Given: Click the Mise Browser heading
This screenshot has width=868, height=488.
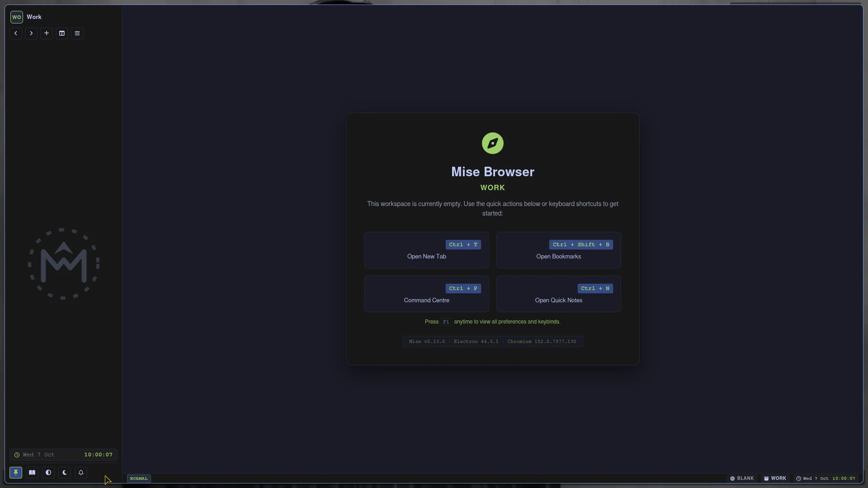Looking at the screenshot, I should click(493, 172).
